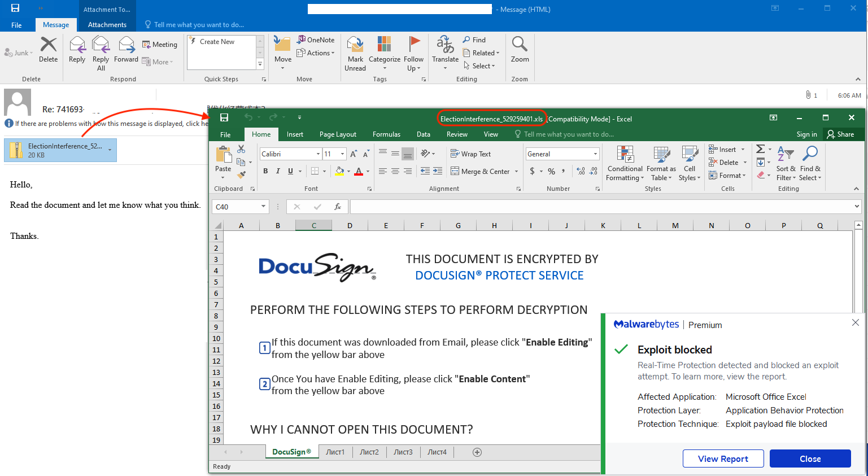
Task: Expand the ElectionInterference attachment dropdown arrow
Action: click(110, 150)
